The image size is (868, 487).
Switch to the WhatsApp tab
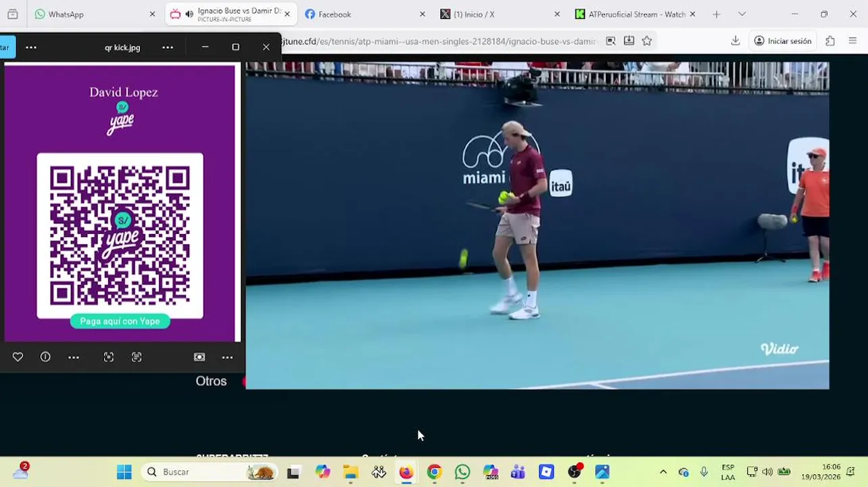click(x=94, y=14)
